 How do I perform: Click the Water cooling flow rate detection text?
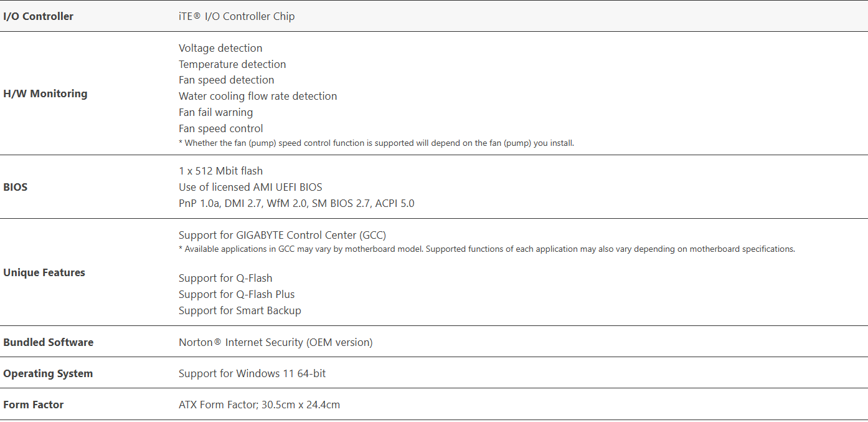point(258,96)
